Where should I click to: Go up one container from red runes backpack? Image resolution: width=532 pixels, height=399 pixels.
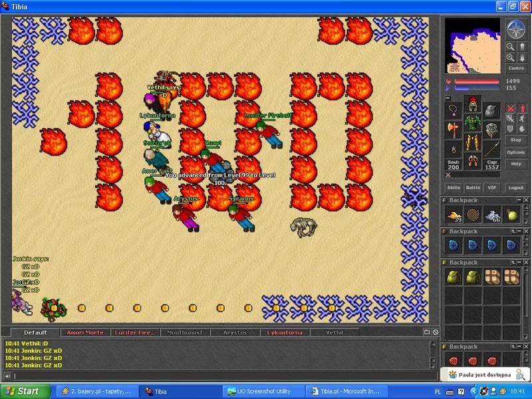pos(513,346)
